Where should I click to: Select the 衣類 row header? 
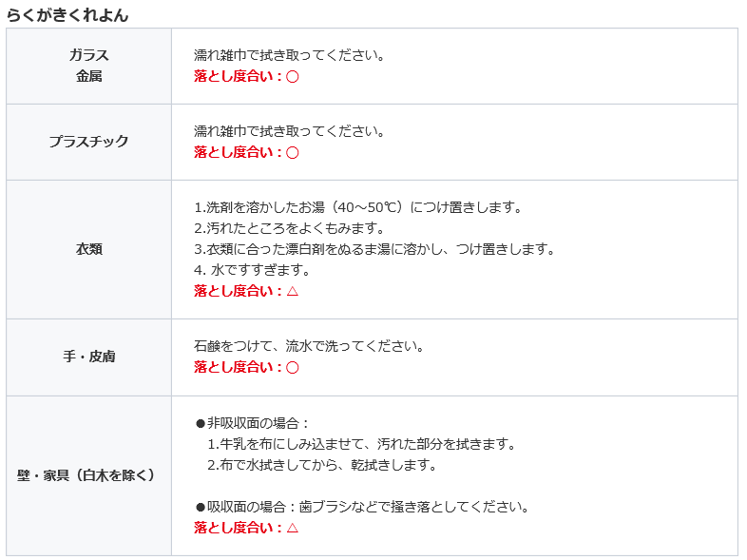coord(88,249)
